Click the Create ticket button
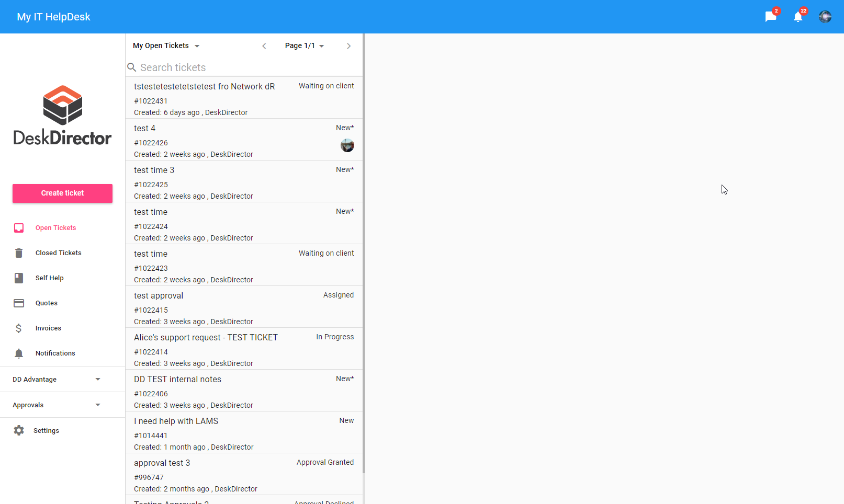Image resolution: width=844 pixels, height=504 pixels. tap(62, 193)
